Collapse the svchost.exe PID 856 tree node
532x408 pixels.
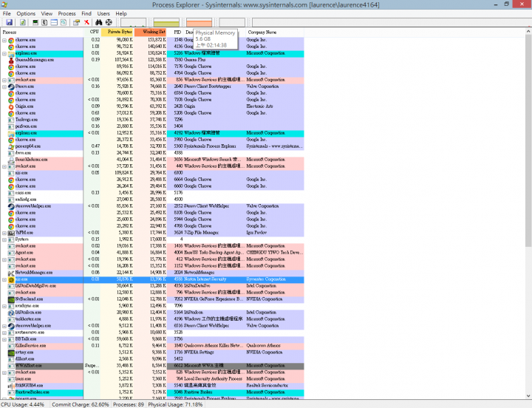pos(4,80)
